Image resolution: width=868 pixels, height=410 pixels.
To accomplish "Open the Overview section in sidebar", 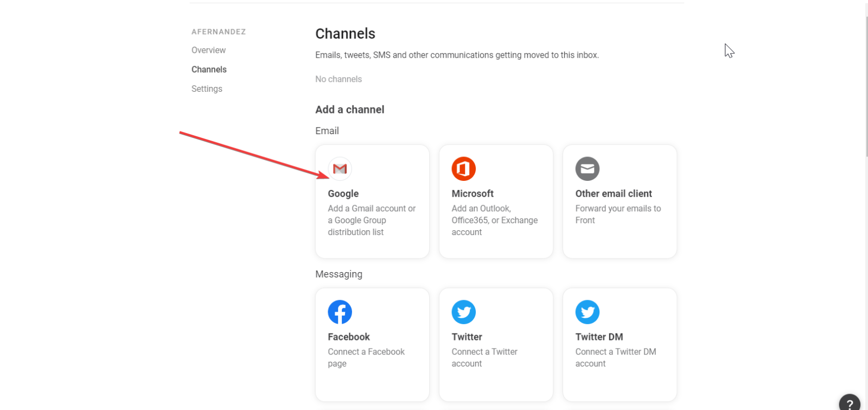I will pyautogui.click(x=208, y=50).
